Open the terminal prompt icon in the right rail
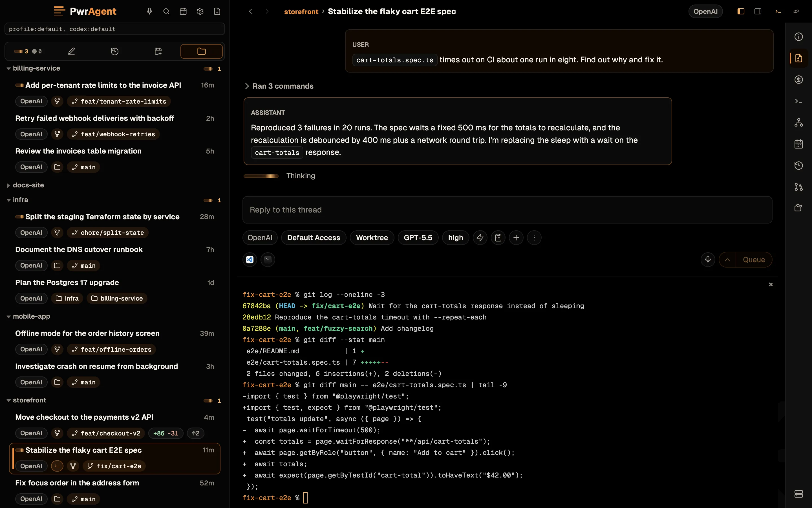Image resolution: width=812 pixels, height=508 pixels. (798, 101)
